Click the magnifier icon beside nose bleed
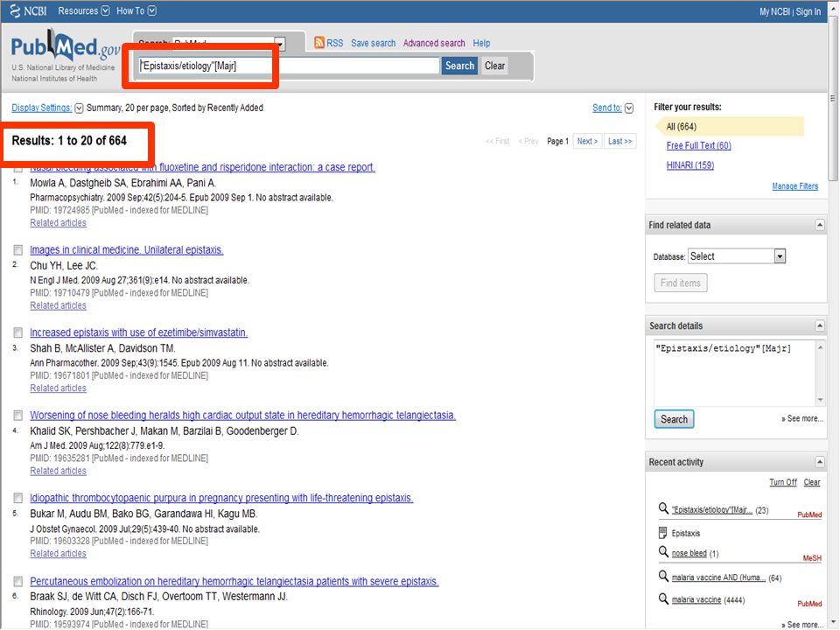 (663, 552)
